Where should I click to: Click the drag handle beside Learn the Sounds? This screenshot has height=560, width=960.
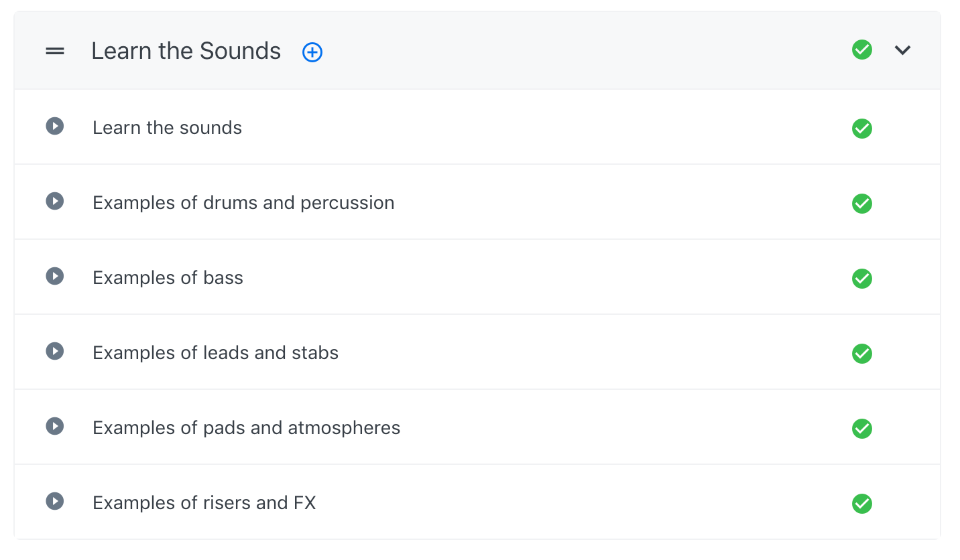coord(55,51)
